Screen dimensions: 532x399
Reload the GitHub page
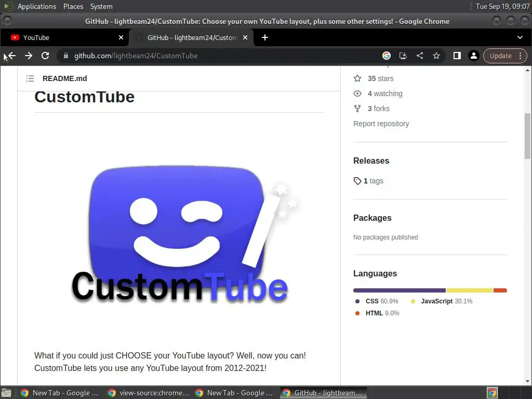(x=45, y=56)
